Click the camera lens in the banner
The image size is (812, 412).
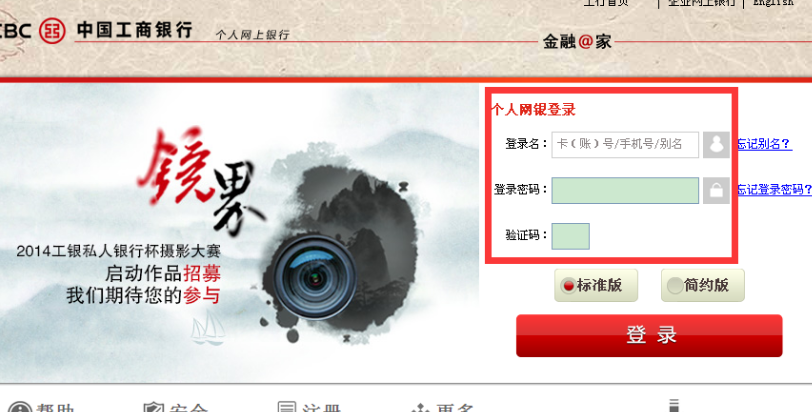point(314,278)
